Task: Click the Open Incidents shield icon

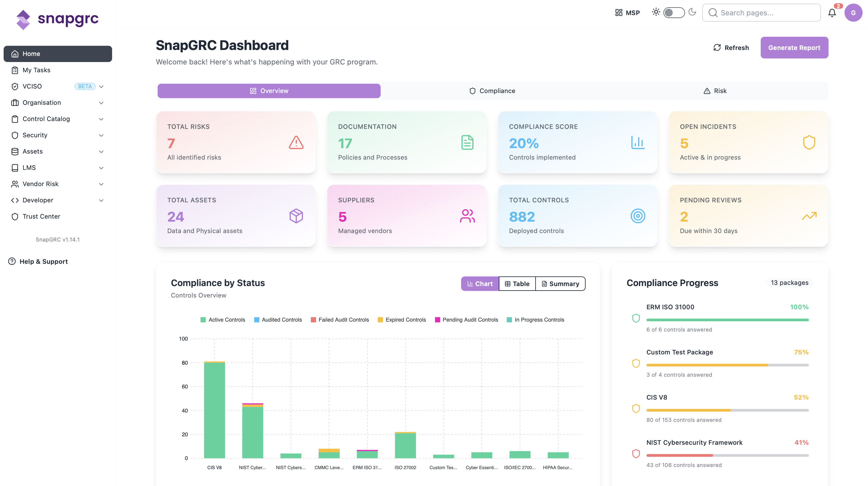Action: [x=809, y=142]
